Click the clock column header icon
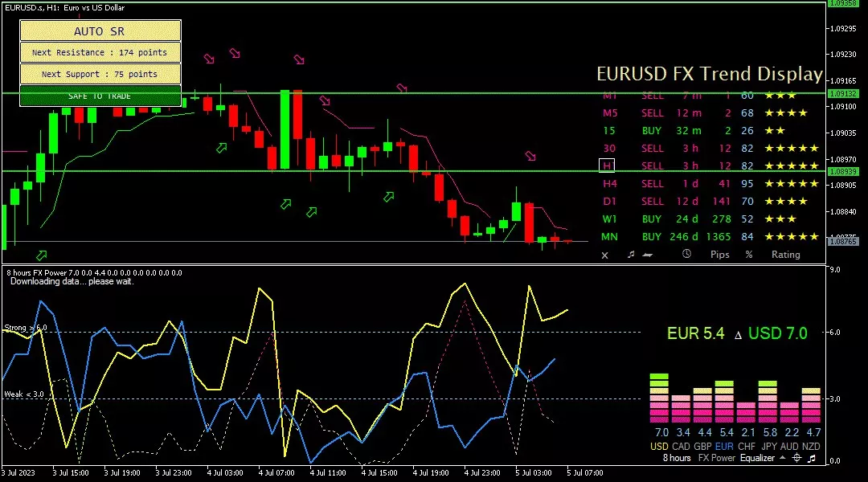Image resolution: width=868 pixels, height=482 pixels. [686, 254]
